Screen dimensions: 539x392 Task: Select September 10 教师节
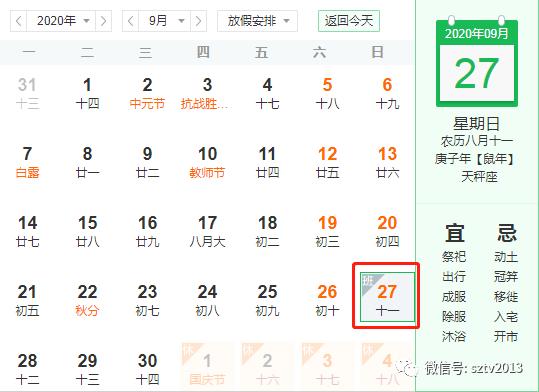tap(207, 163)
